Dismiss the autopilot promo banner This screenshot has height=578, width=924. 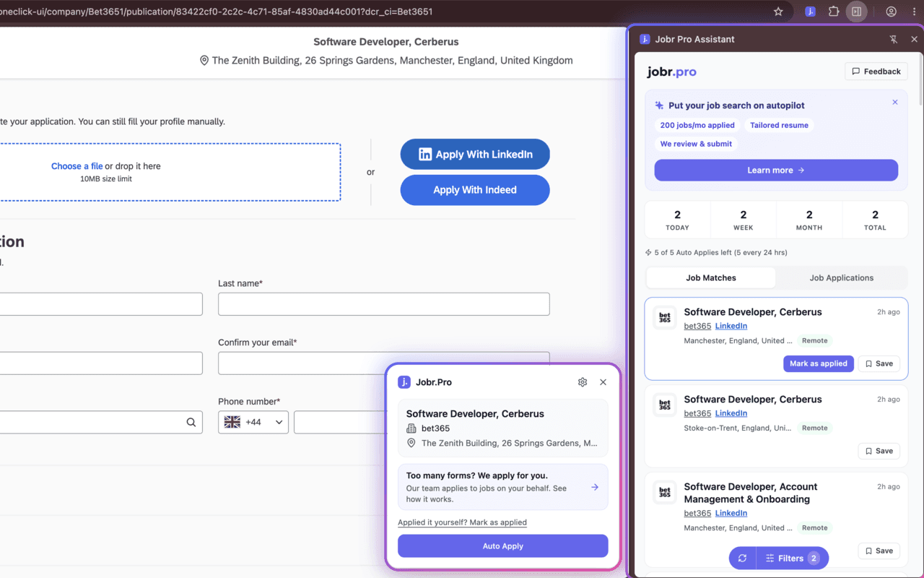tap(895, 103)
